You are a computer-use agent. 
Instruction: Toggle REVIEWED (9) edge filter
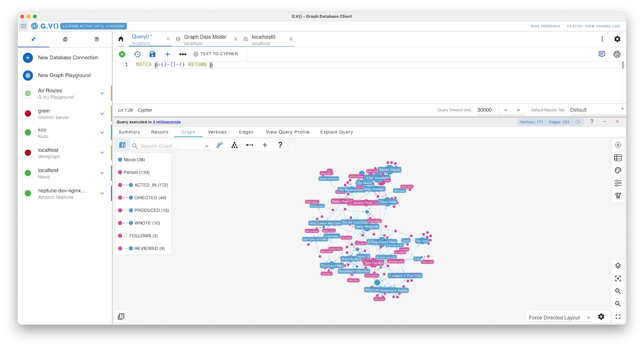141,249
